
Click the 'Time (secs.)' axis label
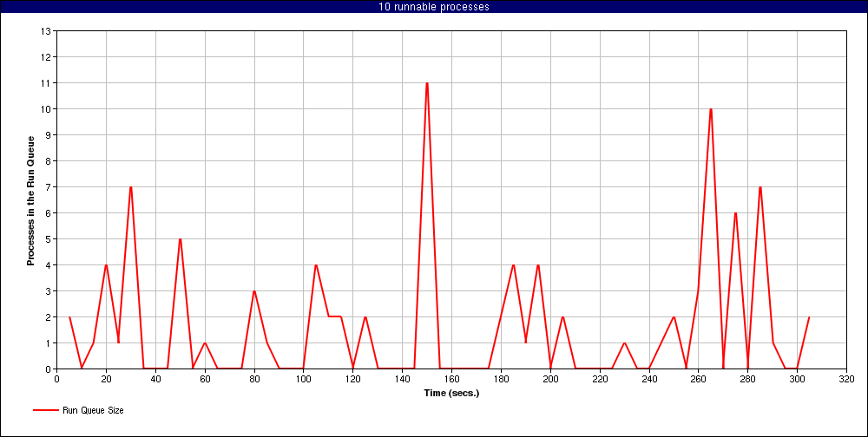coord(451,394)
